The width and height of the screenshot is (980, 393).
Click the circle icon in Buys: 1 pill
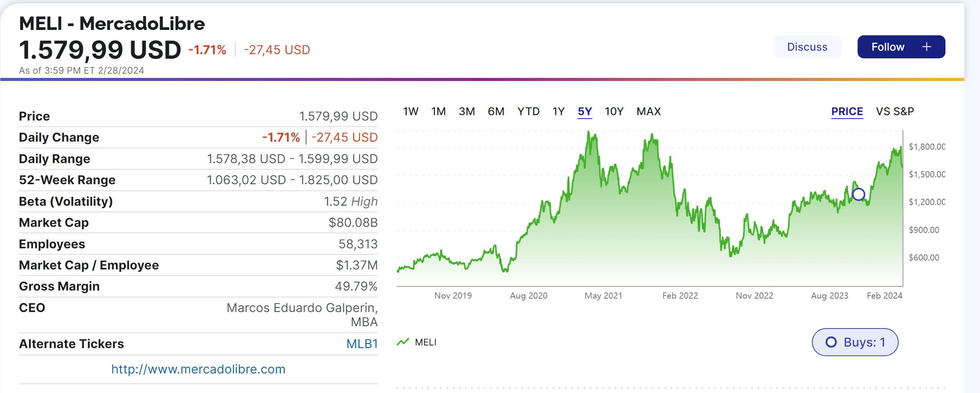click(831, 342)
